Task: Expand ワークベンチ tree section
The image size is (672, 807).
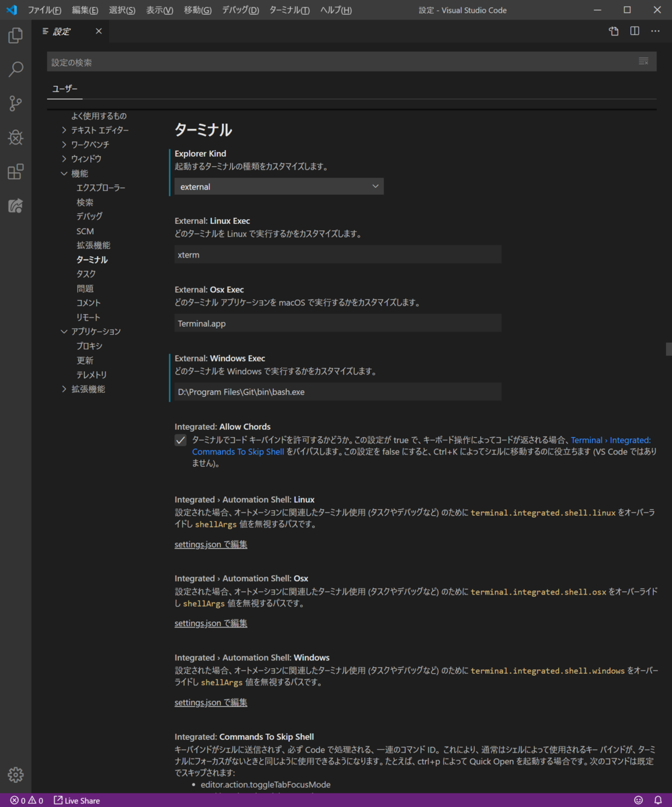Action: pyautogui.click(x=65, y=145)
